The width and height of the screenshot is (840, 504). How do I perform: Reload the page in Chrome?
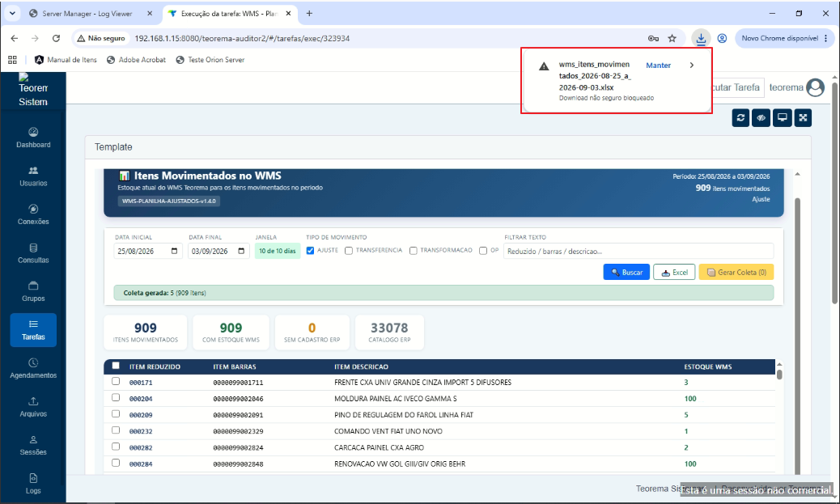[x=57, y=38]
